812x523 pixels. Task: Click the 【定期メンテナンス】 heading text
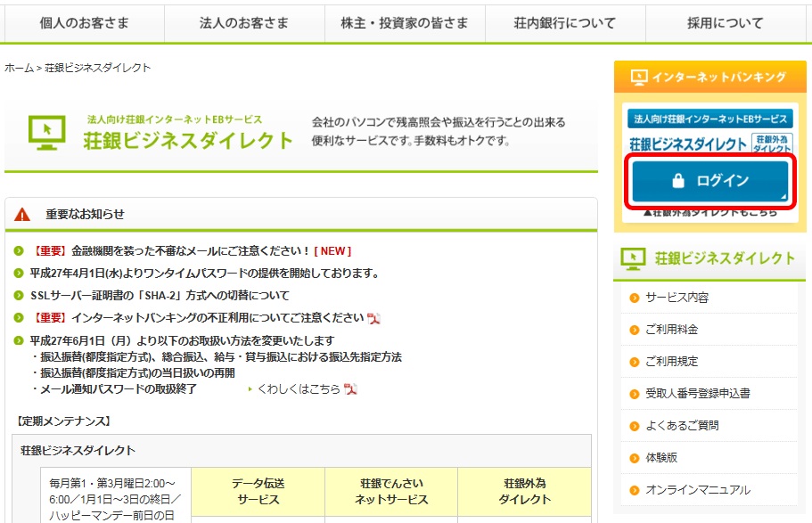click(x=63, y=421)
